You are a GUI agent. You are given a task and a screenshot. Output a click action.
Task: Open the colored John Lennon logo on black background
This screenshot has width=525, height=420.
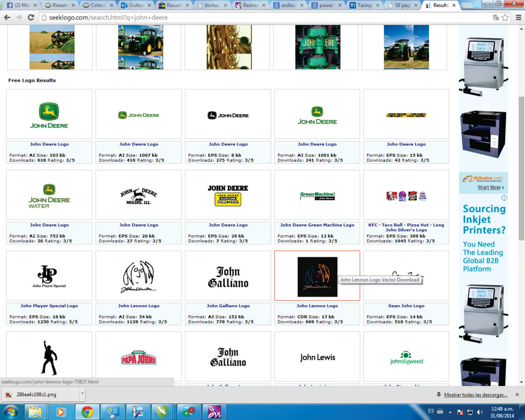(x=317, y=276)
